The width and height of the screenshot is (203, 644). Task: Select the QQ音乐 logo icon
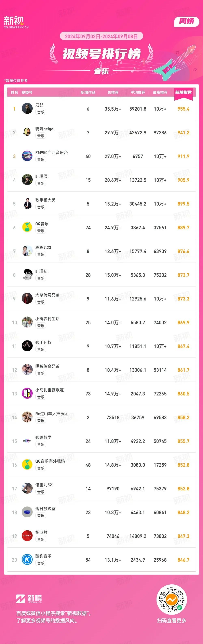coord(27,227)
